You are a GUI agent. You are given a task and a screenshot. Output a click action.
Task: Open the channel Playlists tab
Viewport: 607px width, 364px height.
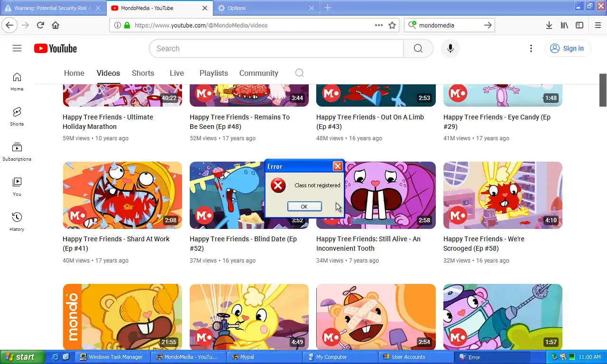pos(213,73)
